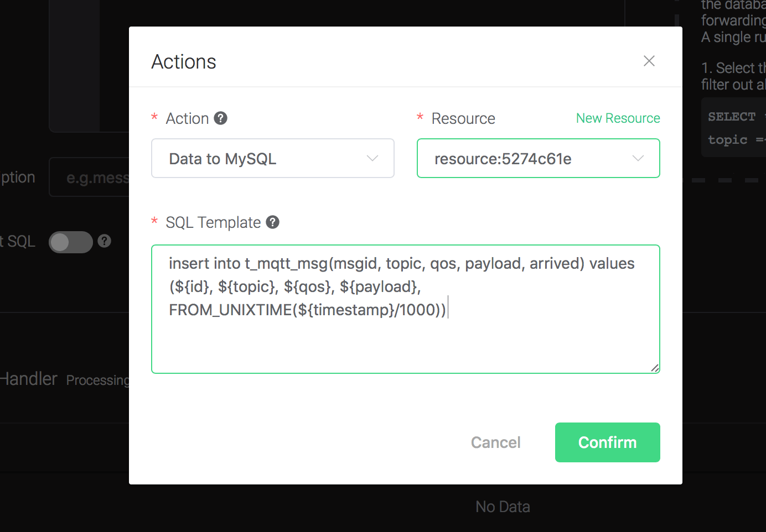766x532 pixels.
Task: Click Cancel to dismiss the action
Action: coord(495,442)
